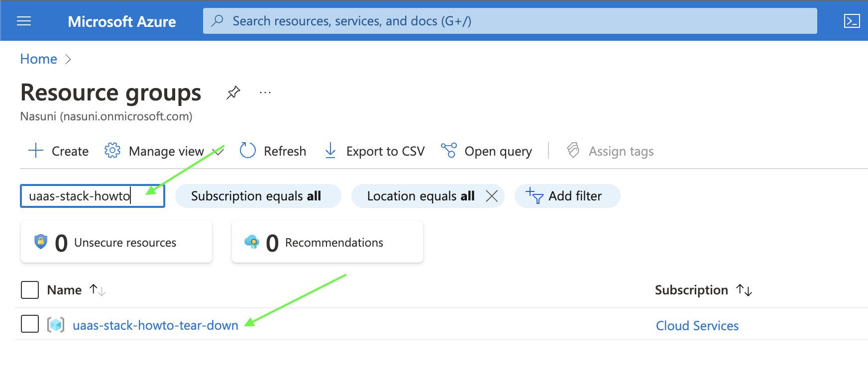Click the uaas-stack-howto-tear-down resource group icon

[x=56, y=325]
